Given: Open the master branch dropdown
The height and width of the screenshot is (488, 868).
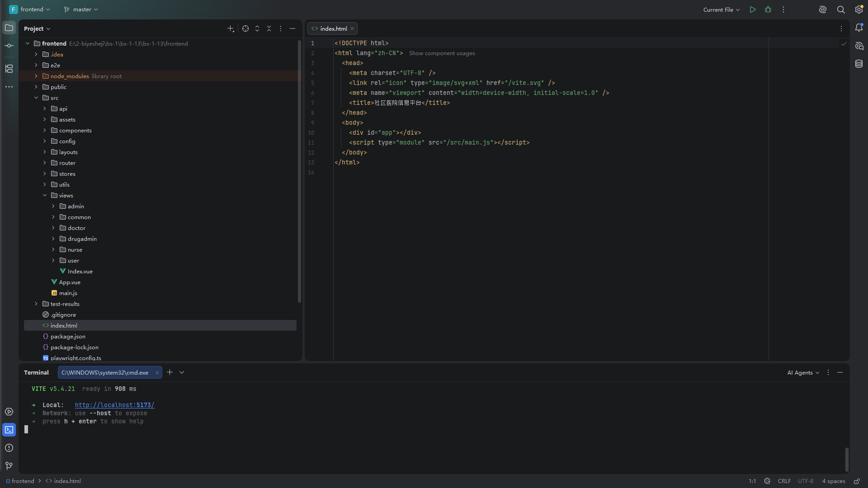Looking at the screenshot, I should click(81, 9).
